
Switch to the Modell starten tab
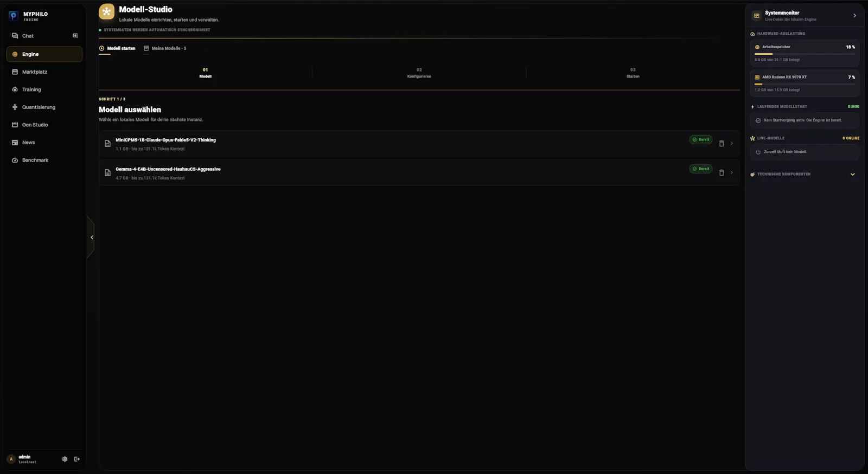[117, 48]
